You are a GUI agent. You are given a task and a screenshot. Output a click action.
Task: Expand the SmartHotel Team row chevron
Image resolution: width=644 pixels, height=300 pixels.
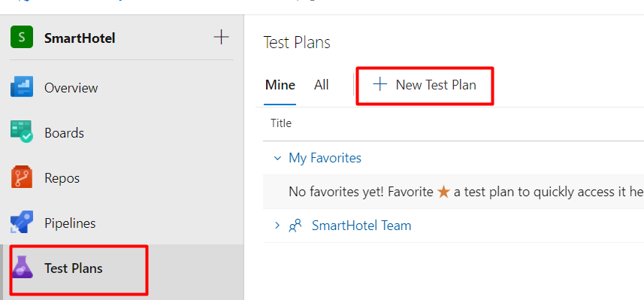pyautogui.click(x=277, y=226)
